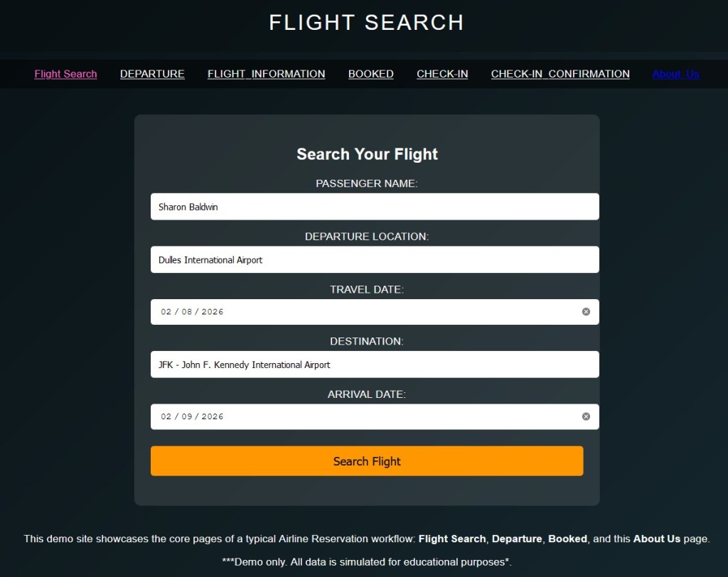Clear the Arrival Date field value
The image size is (728, 577).
[586, 416]
